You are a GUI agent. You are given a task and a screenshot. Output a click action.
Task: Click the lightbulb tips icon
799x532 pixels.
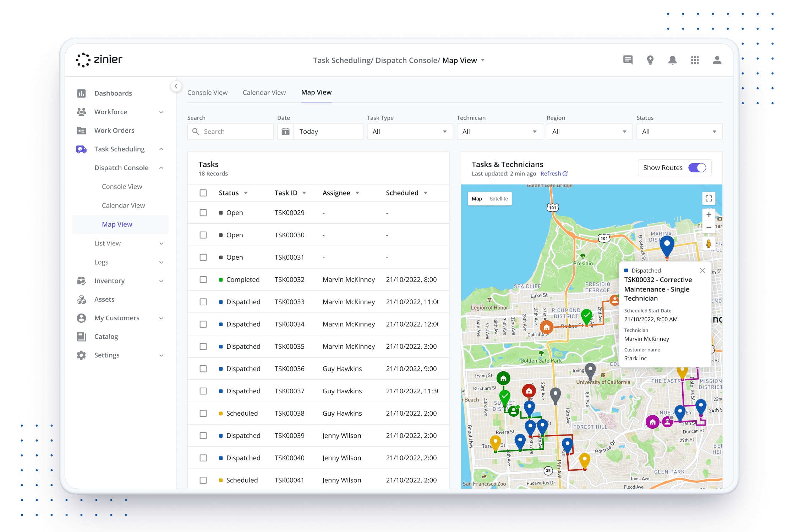click(x=650, y=60)
